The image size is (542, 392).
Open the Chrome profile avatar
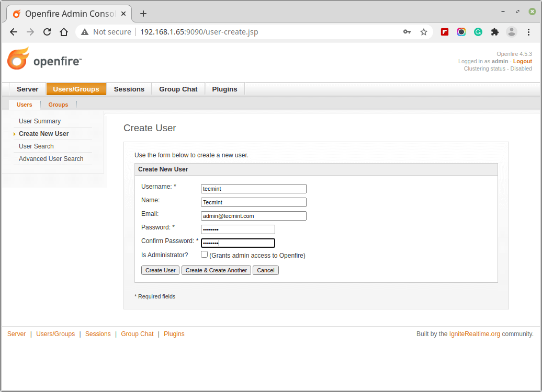coord(512,32)
